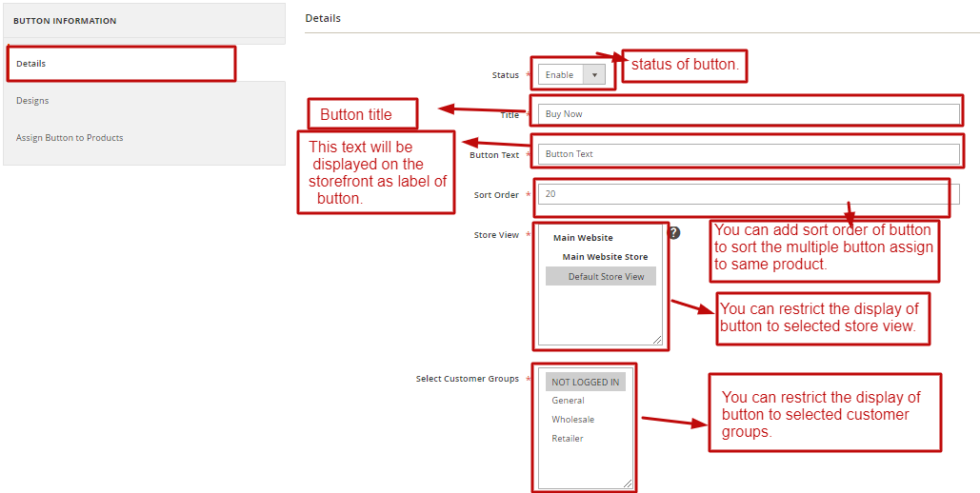Click the Title field containing Buy Now
The height and width of the screenshot is (493, 980).
(748, 114)
